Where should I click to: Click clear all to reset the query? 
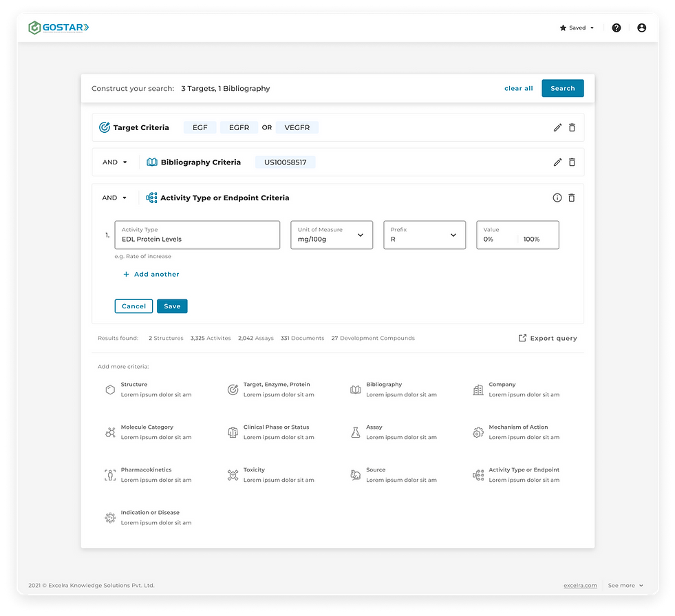(x=518, y=88)
